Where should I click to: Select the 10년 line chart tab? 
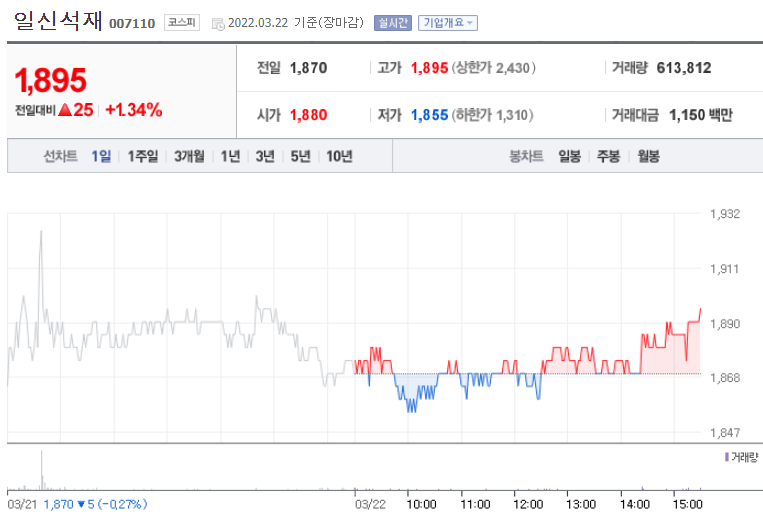[x=339, y=156]
